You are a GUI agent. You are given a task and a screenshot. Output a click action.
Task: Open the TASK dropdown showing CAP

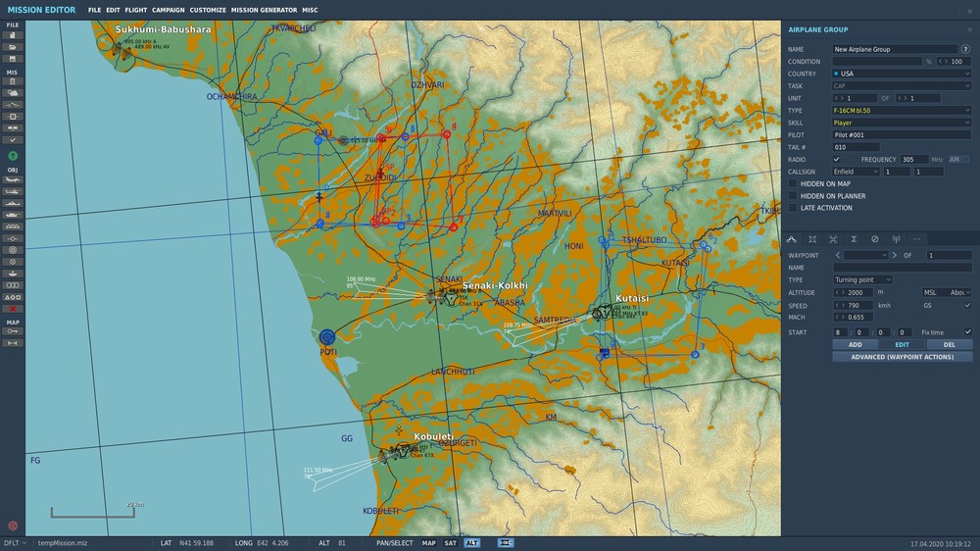tap(902, 85)
